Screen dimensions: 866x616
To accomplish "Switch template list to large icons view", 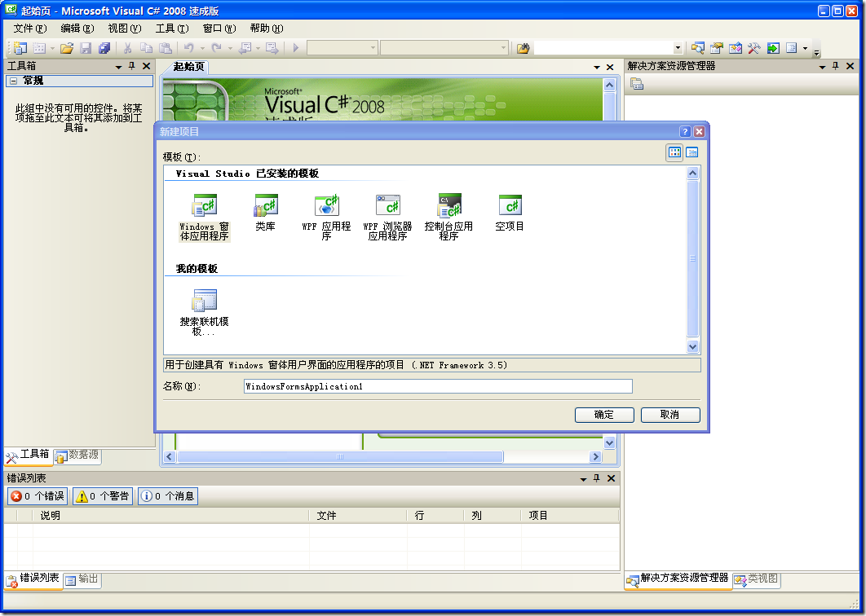I will pos(675,152).
